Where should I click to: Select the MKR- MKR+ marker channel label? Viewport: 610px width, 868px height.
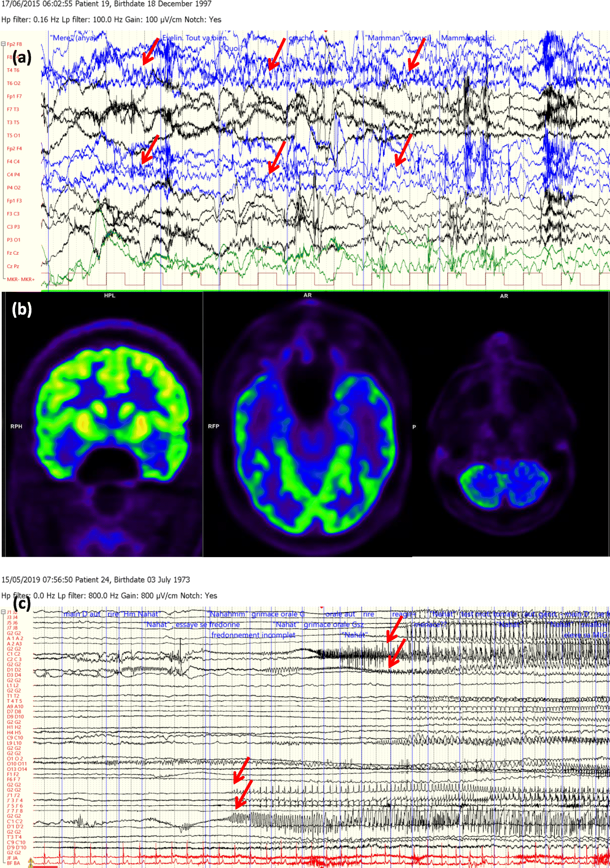click(x=21, y=279)
